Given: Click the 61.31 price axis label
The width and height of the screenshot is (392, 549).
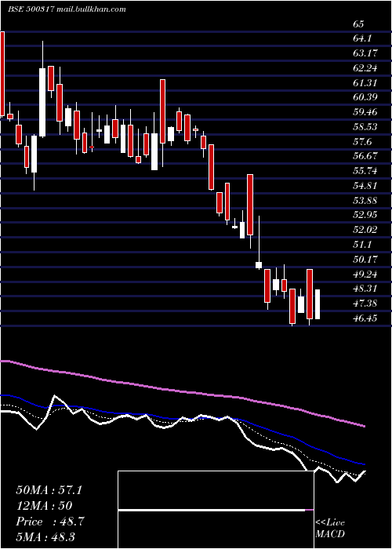Looking at the screenshot, I should [x=365, y=83].
